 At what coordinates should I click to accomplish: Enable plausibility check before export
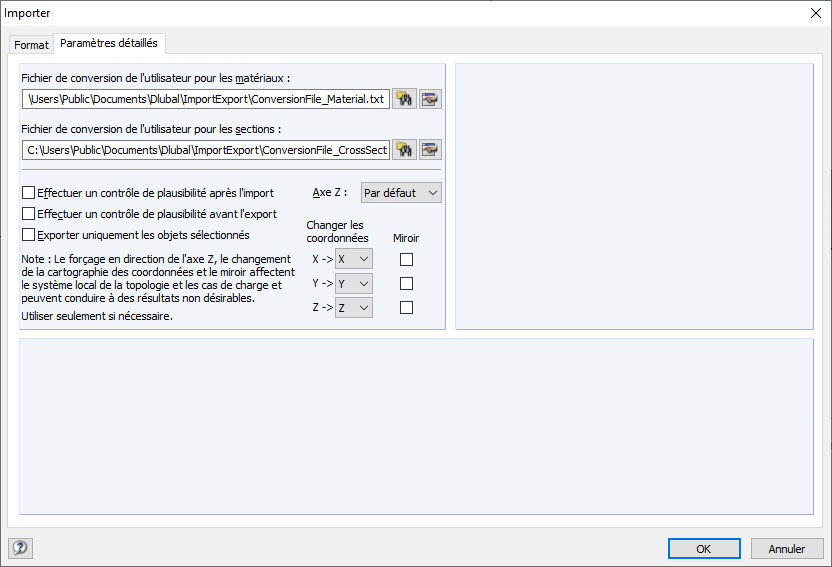(28, 213)
